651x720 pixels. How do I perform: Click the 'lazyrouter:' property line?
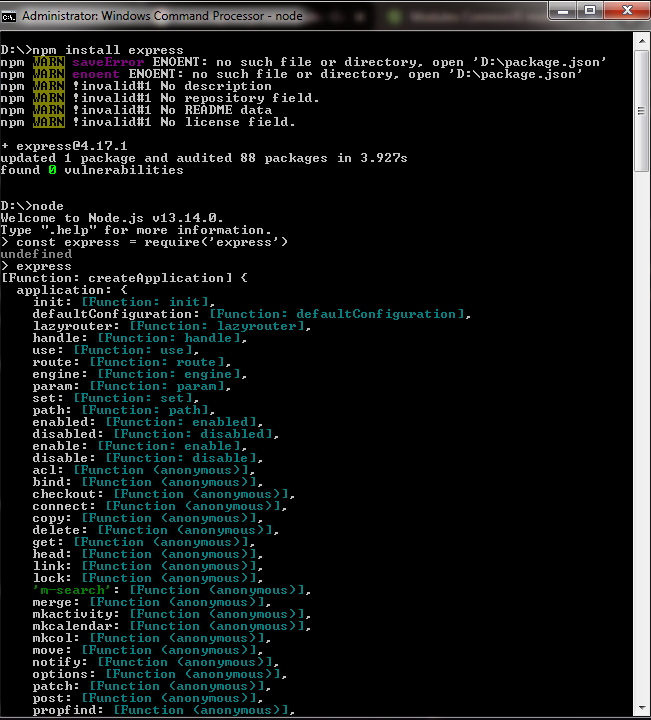click(x=172, y=326)
